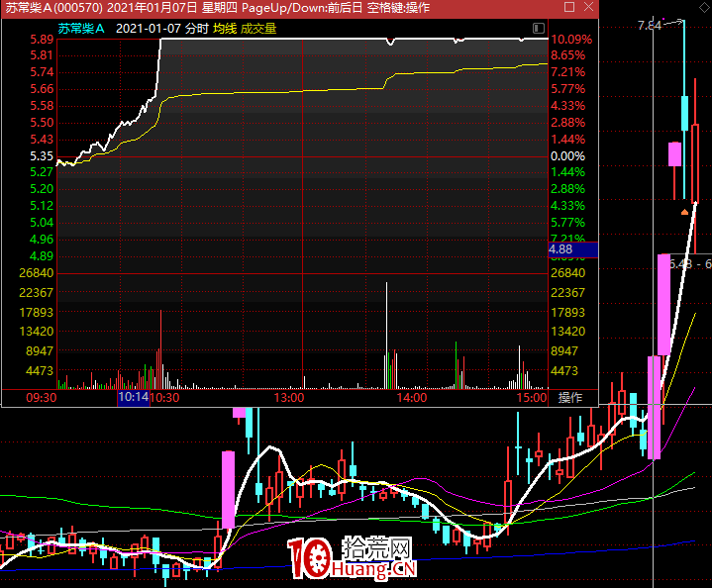Image resolution: width=712 pixels, height=588 pixels.
Task: Click the diamond icon at top right corner
Action: tap(704, 8)
